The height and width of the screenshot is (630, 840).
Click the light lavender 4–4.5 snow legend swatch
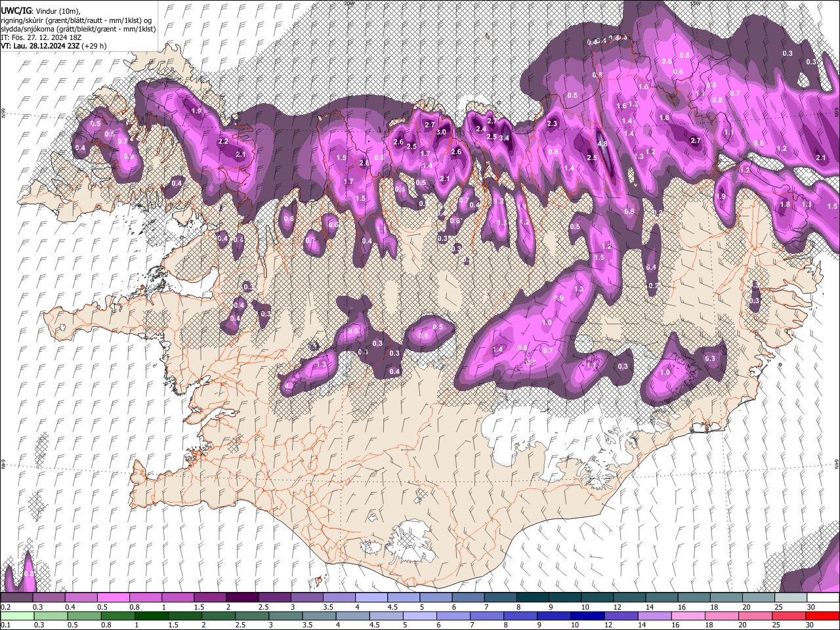(371, 598)
